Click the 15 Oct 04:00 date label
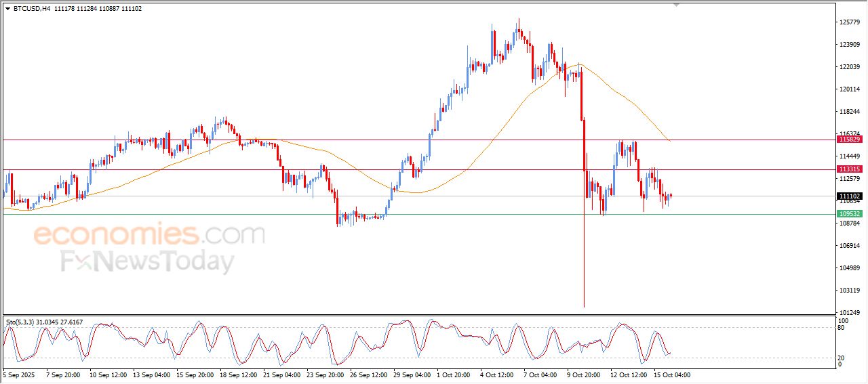868x384 pixels. tap(671, 375)
